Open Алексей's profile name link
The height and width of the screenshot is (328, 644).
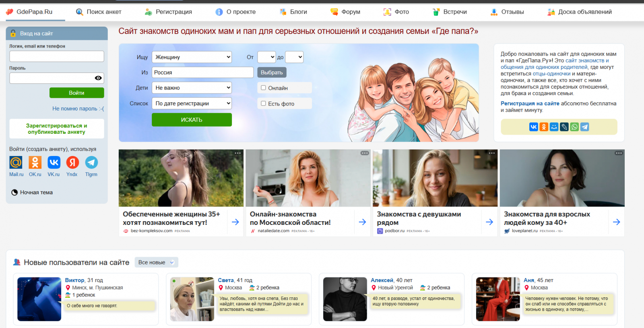click(382, 280)
